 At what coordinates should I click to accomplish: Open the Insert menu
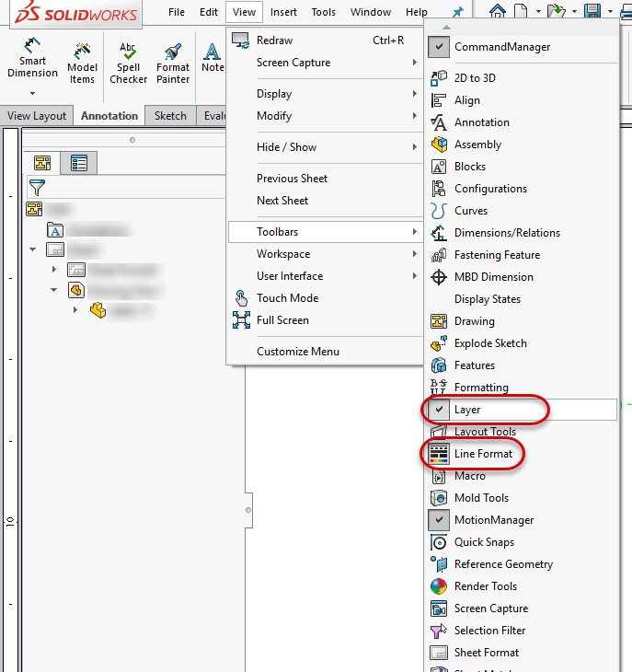click(x=283, y=12)
